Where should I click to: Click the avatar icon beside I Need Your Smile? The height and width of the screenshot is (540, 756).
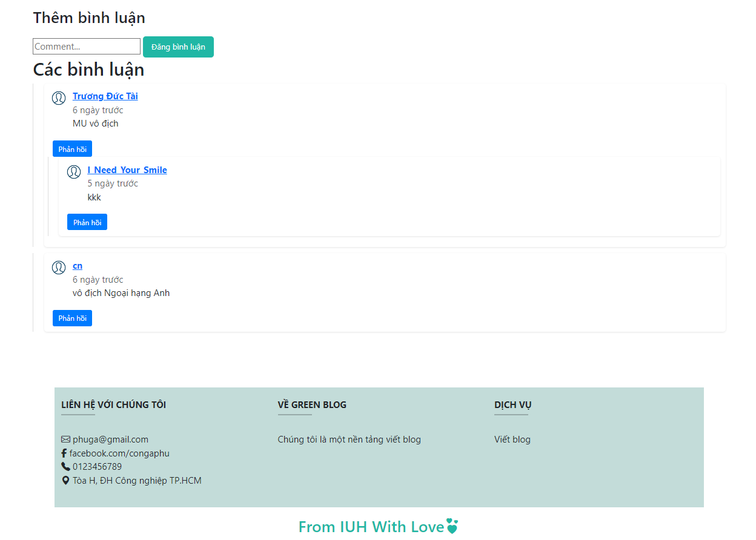74,172
